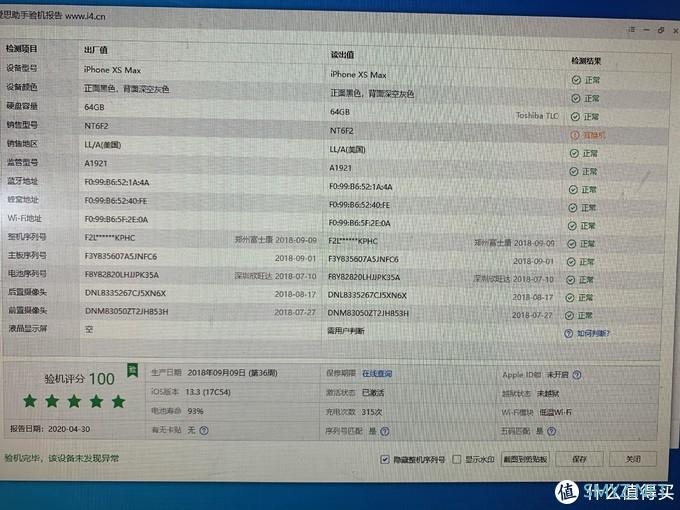
Task: Select the factory value DNM83050ZT2JH853H
Action: 127,311
